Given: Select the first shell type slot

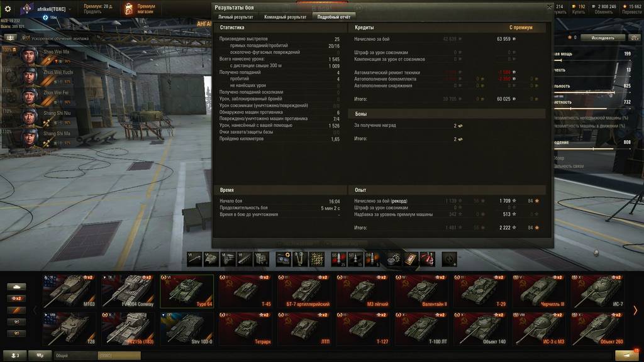Looking at the screenshot, I should [x=339, y=259].
